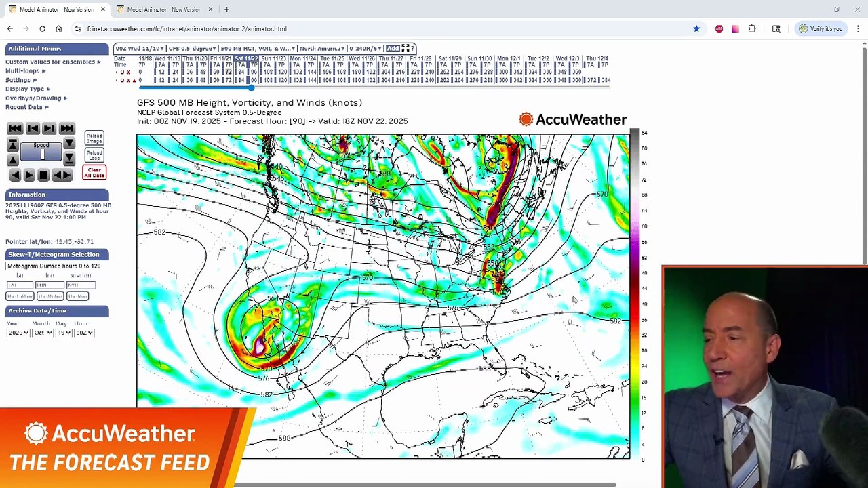Click the button below the station field
The width and height of the screenshot is (868, 488).
[79, 296]
